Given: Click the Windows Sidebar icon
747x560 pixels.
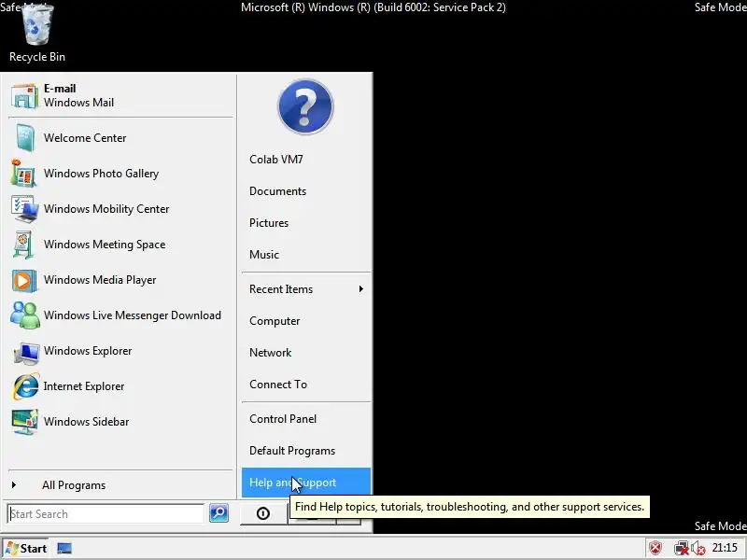Looking at the screenshot, I should [25, 422].
